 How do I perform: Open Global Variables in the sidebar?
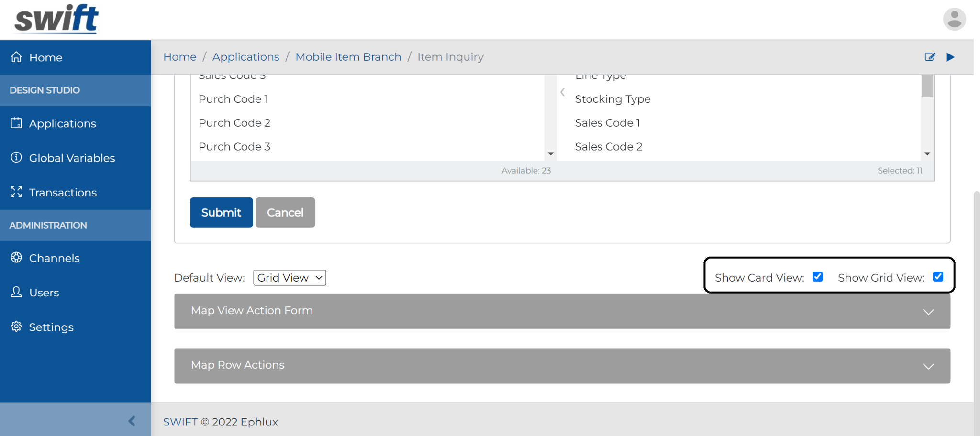coord(72,158)
